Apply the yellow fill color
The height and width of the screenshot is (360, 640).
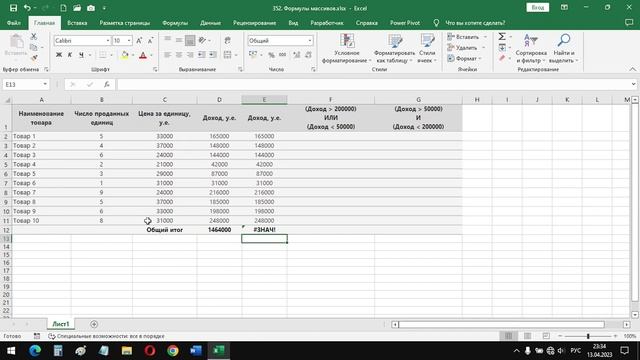click(125, 55)
